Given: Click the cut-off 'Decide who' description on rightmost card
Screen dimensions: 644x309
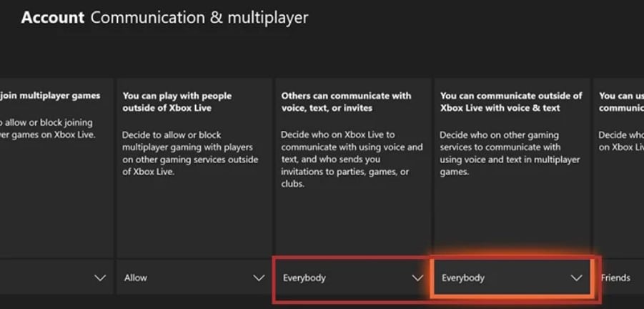Looking at the screenshot, I should [621, 141].
